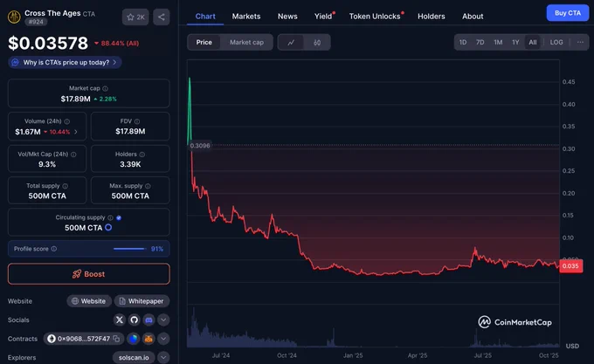594x364 pixels.
Task: Expand more Contracts dropdown chevron
Action: pyautogui.click(x=163, y=339)
